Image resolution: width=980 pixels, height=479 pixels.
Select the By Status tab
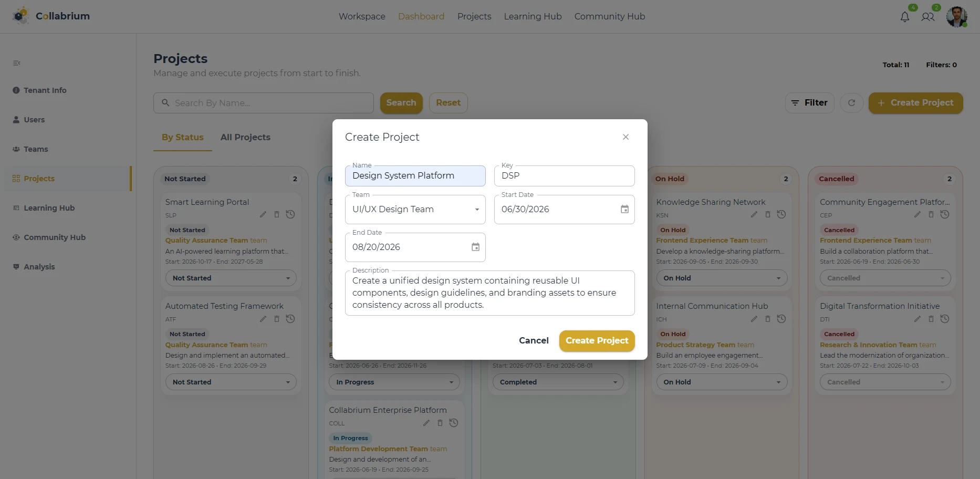pos(183,138)
